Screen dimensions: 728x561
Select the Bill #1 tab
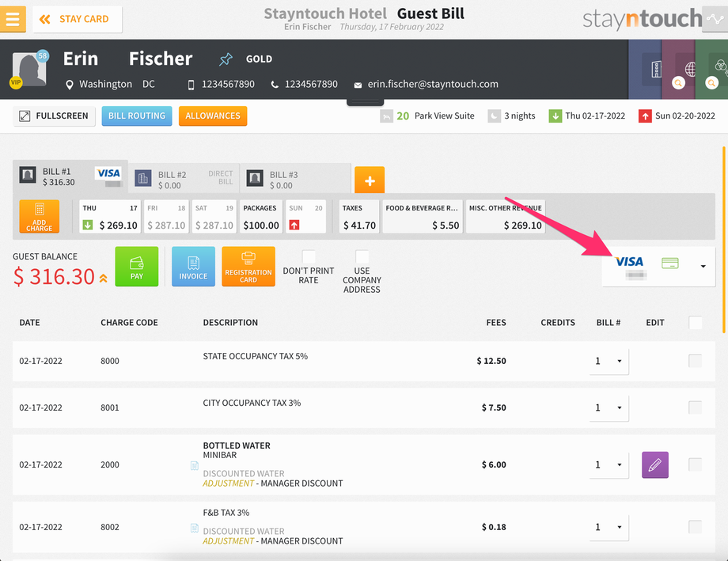coord(70,177)
